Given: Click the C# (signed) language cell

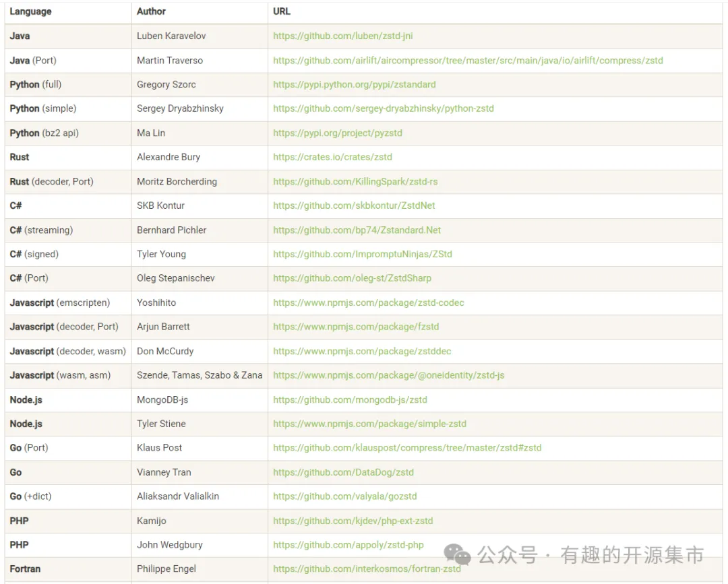Looking at the screenshot, I should pos(68,254).
